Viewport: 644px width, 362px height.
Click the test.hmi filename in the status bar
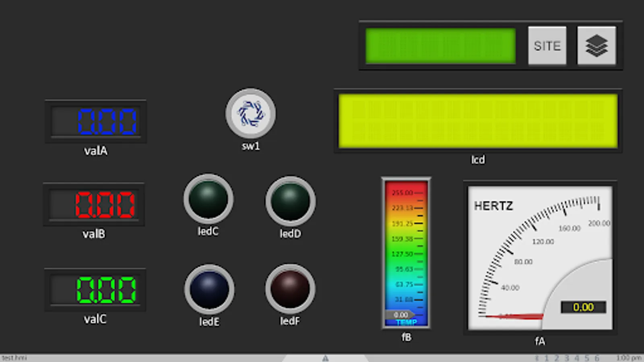pos(14,358)
